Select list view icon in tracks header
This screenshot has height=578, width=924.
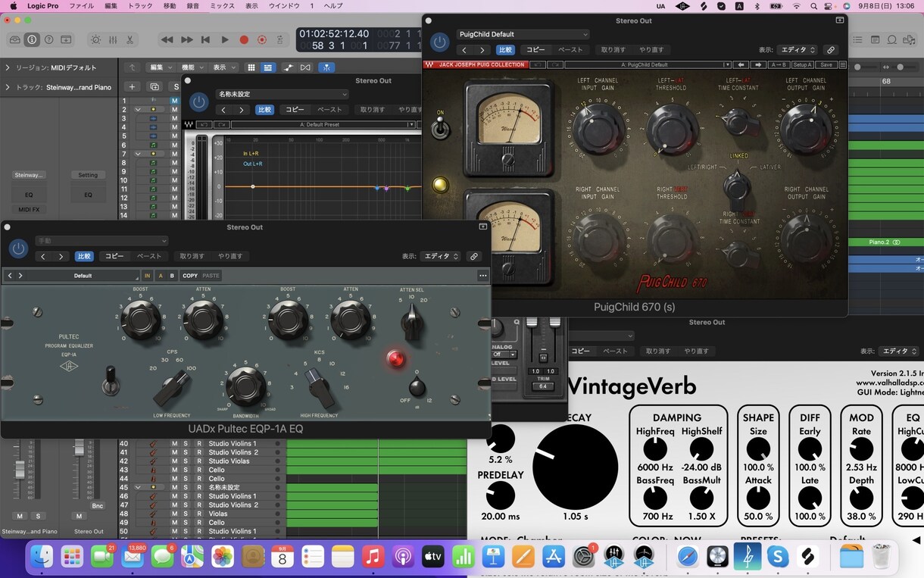267,67
